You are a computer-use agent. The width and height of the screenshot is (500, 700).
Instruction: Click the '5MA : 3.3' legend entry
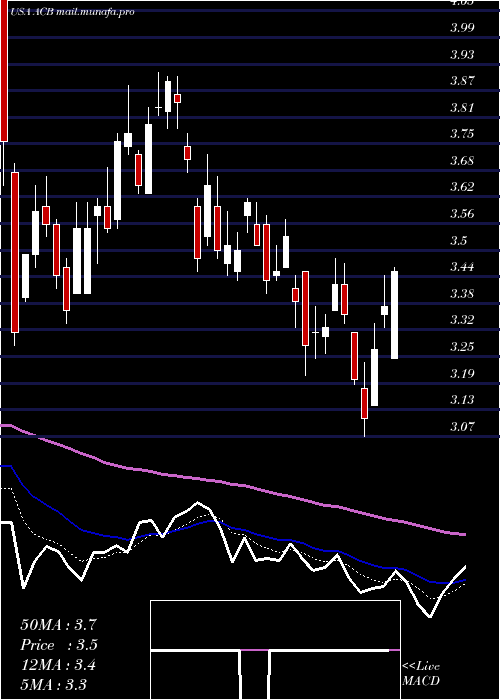coord(54,684)
